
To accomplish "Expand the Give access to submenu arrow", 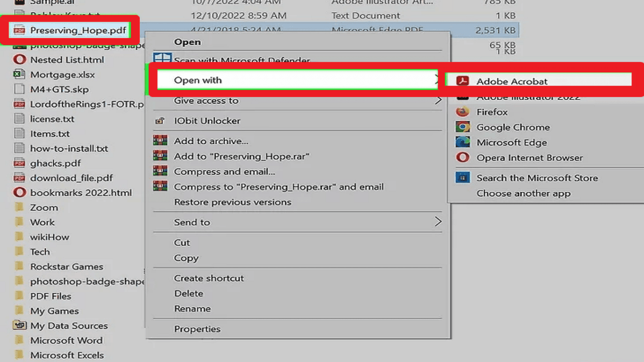I will pos(438,101).
